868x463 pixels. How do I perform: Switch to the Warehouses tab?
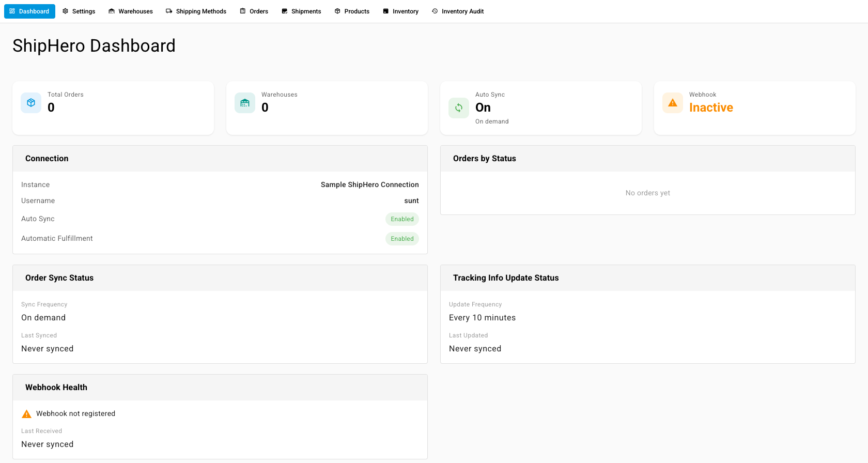(x=131, y=11)
